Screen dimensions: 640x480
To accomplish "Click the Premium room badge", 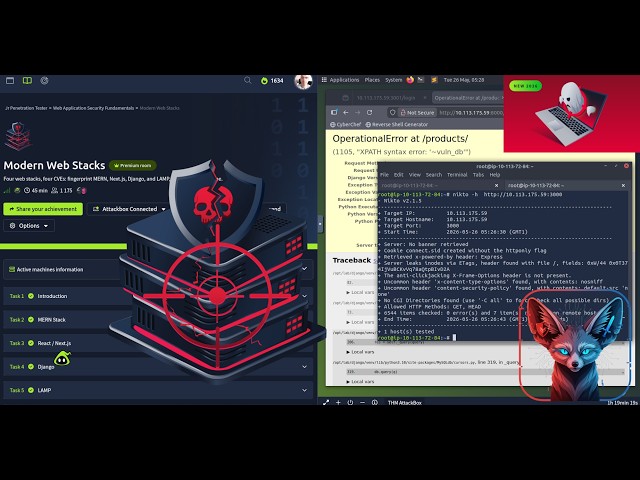I will point(133,165).
